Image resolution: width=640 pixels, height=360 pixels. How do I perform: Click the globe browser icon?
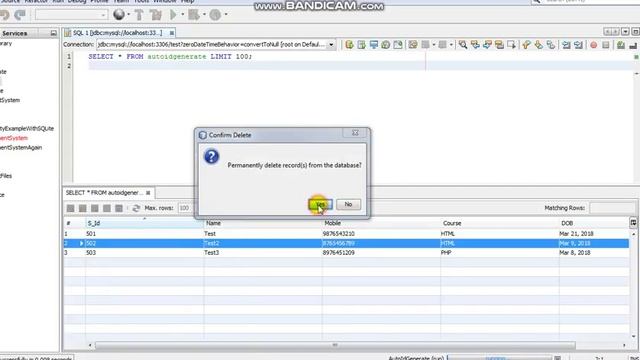119,15
